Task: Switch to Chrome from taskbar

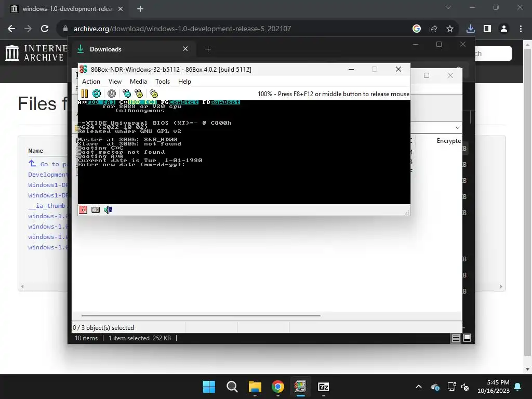Action: (x=278, y=387)
